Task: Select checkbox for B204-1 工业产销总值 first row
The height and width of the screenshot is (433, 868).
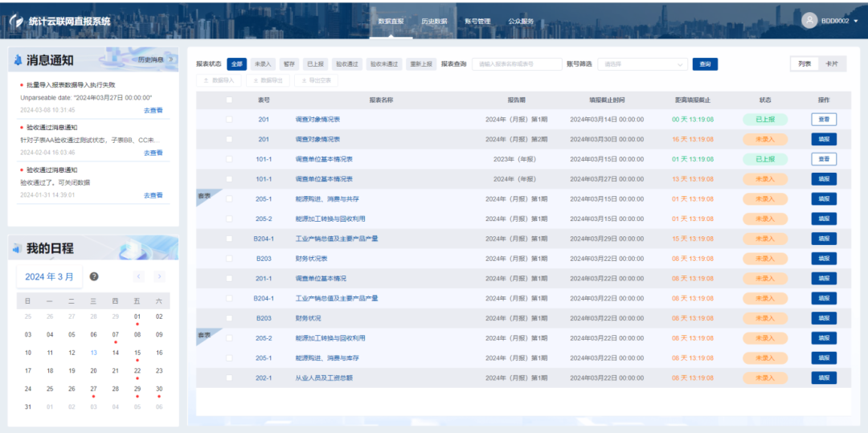Action: point(229,239)
